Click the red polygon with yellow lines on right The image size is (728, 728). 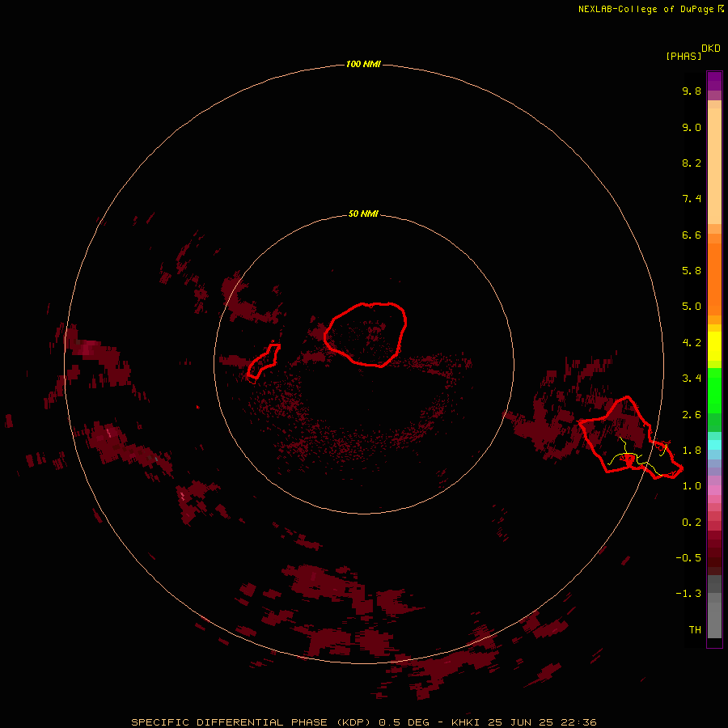click(630, 438)
